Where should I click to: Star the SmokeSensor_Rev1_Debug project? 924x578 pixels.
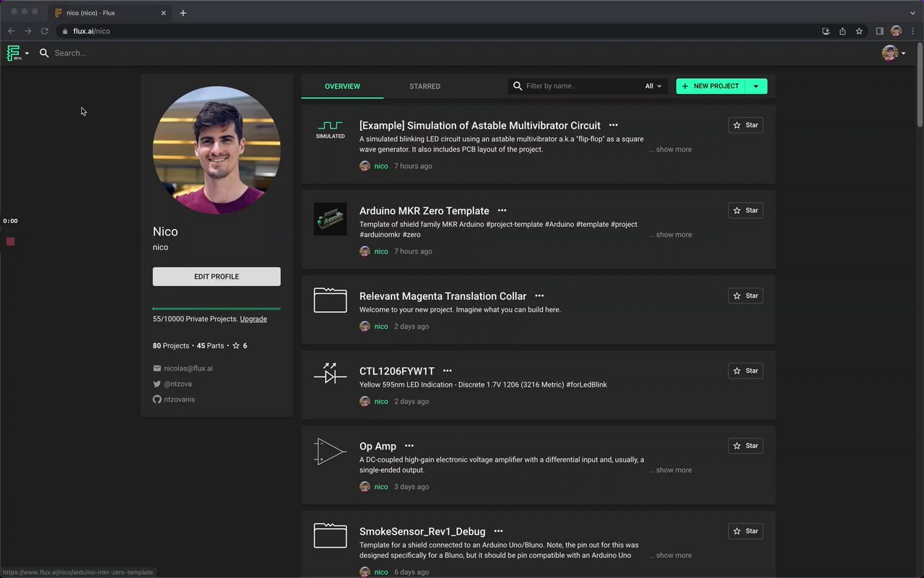pos(746,531)
